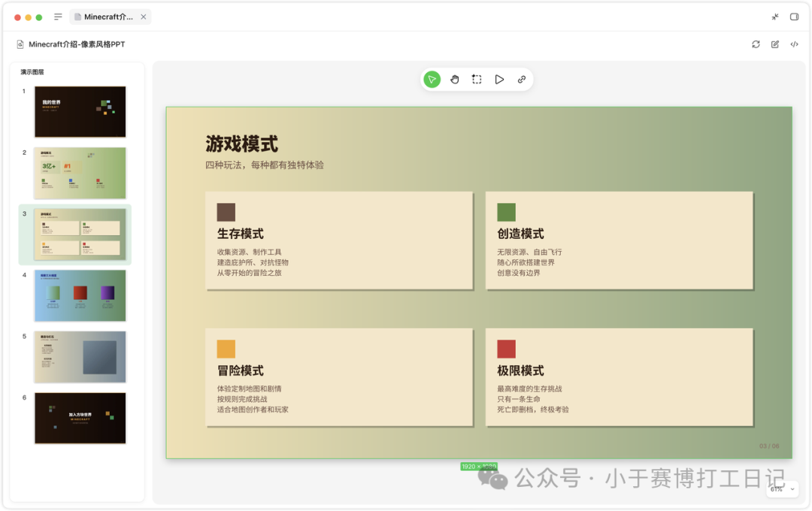Image resolution: width=812 pixels, height=511 pixels.
Task: Click the 冒险模式 card title
Action: pyautogui.click(x=241, y=370)
